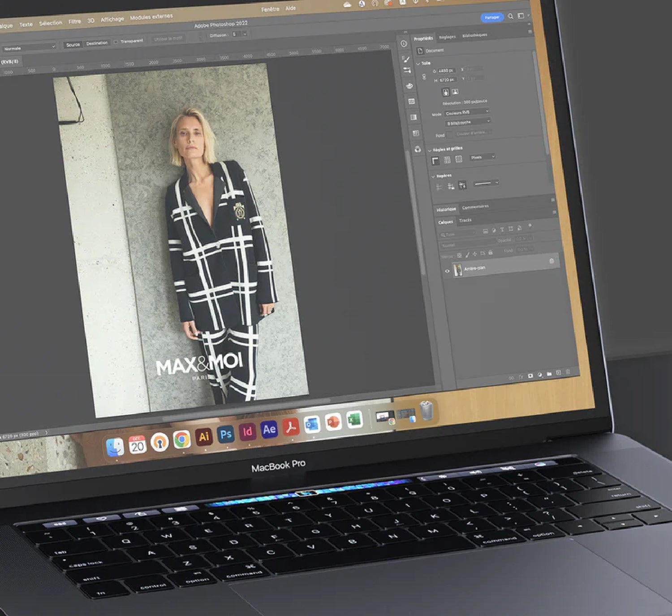672x616 pixels.
Task: Filter layers by pixel layer icon
Action: tap(485, 231)
